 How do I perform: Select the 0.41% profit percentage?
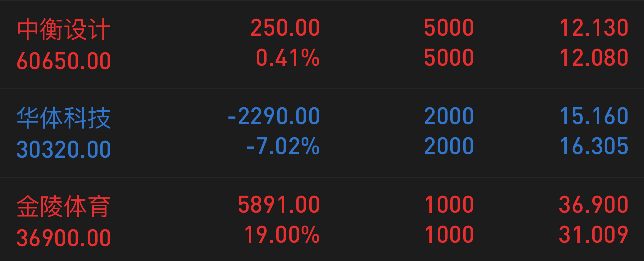(288, 58)
